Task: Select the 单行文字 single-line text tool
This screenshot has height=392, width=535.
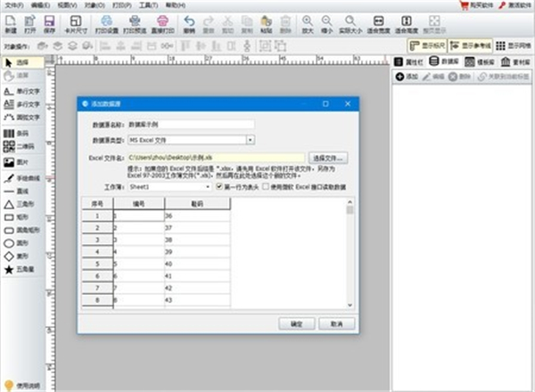Action: [x=21, y=90]
